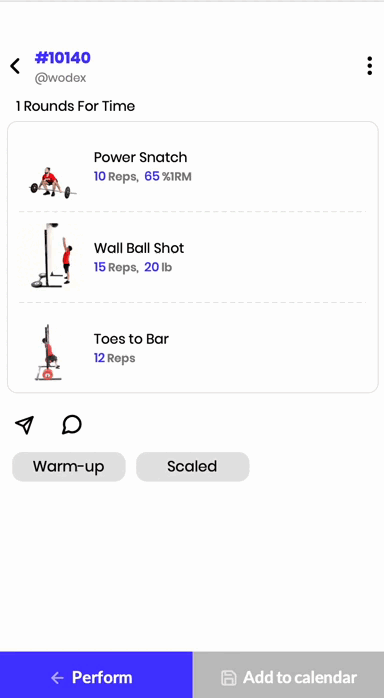Tap the back arrow icon

click(x=15, y=66)
